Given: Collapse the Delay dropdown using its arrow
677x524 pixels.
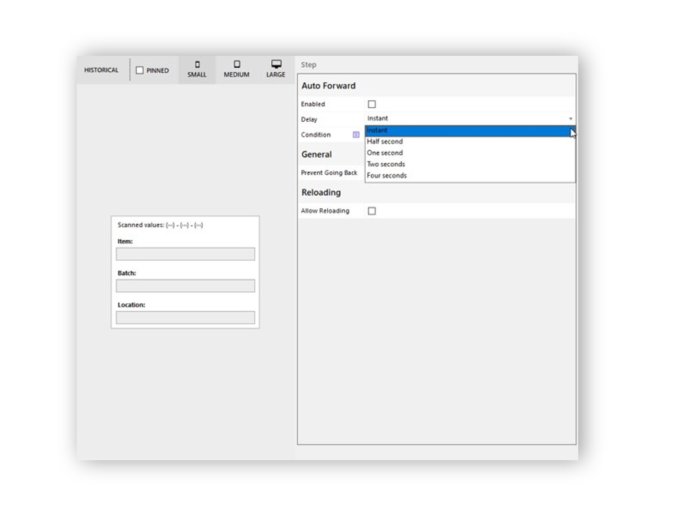Looking at the screenshot, I should tap(571, 119).
